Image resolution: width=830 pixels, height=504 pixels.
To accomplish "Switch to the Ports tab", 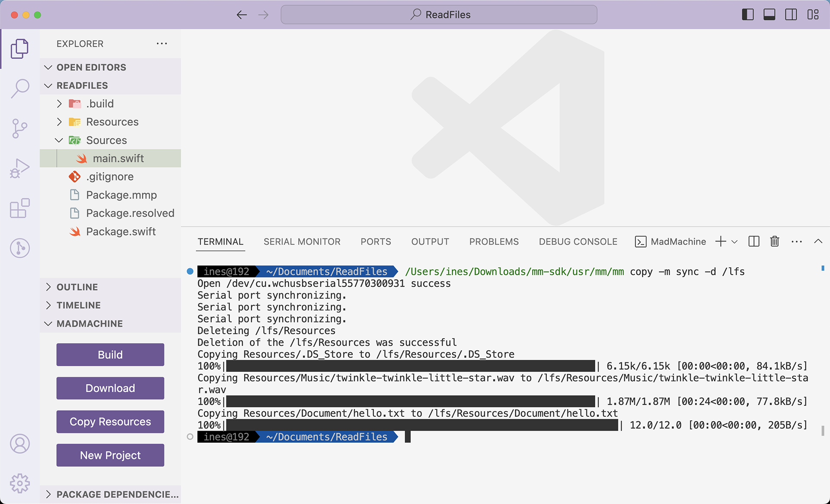I will point(376,242).
